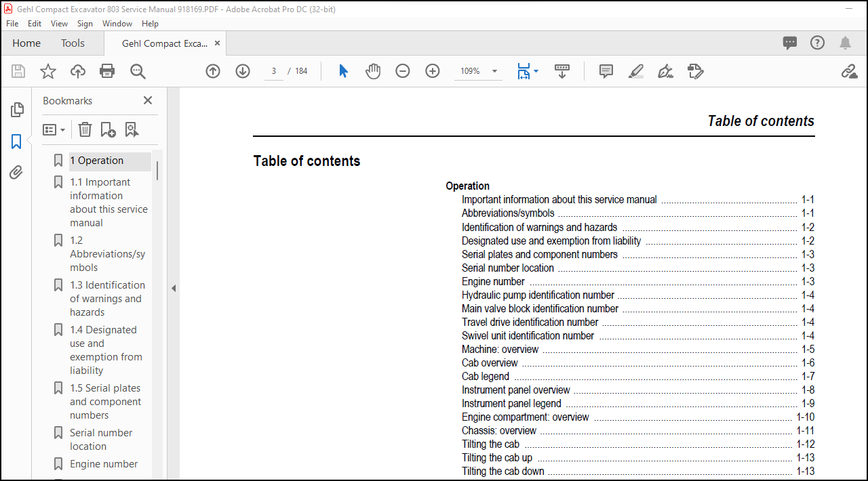Open the fit page options dropdown arrow
The image size is (868, 481).
pos(536,71)
